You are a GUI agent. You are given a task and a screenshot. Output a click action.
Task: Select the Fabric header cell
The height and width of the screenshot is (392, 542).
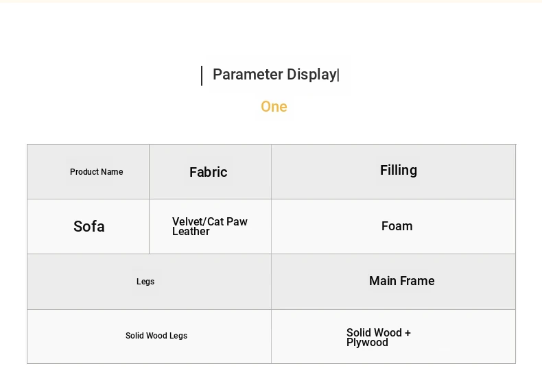[208, 172]
